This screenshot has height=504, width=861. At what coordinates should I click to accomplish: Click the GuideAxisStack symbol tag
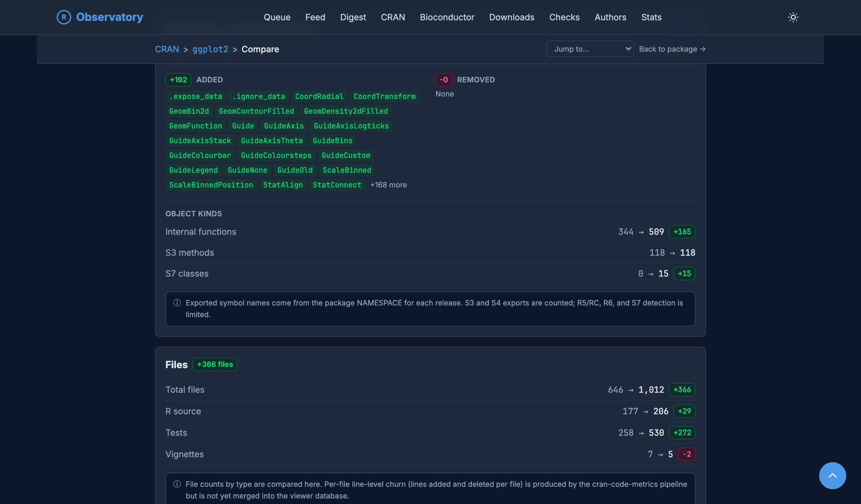[200, 140]
